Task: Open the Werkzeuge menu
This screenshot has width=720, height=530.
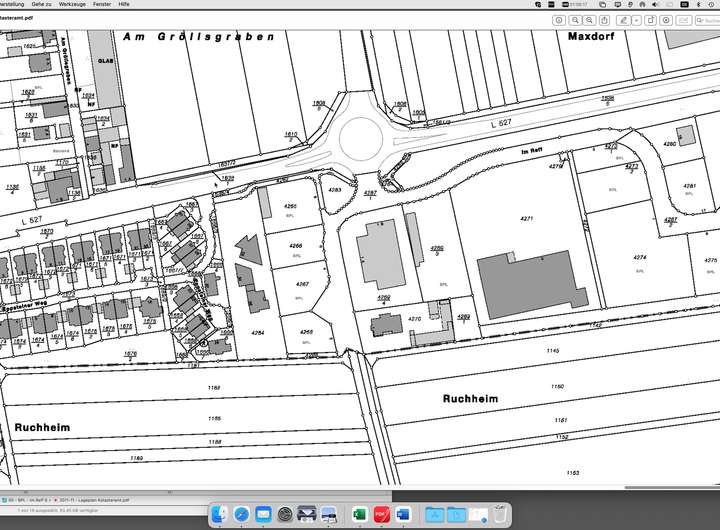Action: click(72, 4)
